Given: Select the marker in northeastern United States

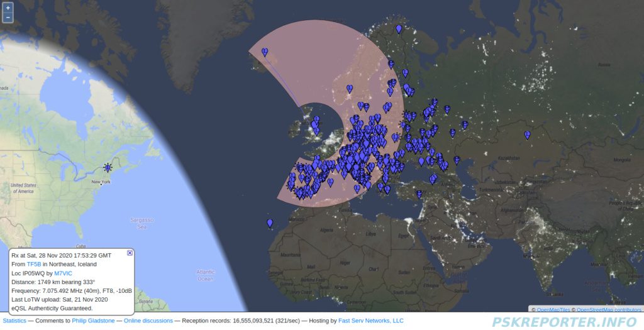Looking at the screenshot, I should (x=108, y=168).
